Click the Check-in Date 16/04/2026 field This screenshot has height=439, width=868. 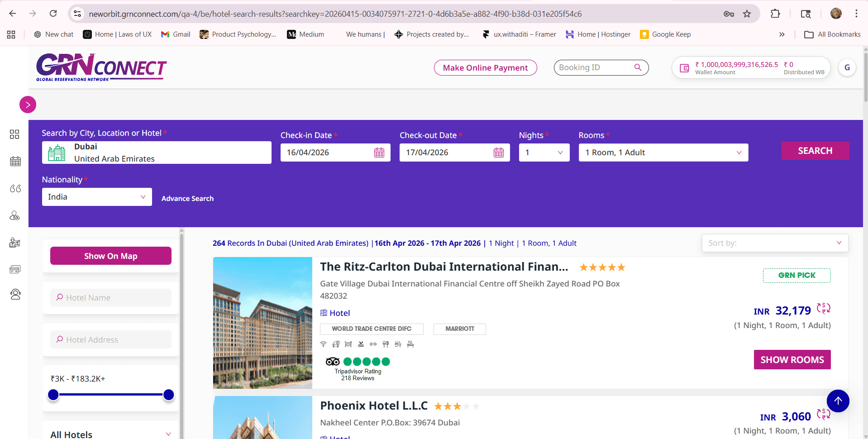pos(335,153)
